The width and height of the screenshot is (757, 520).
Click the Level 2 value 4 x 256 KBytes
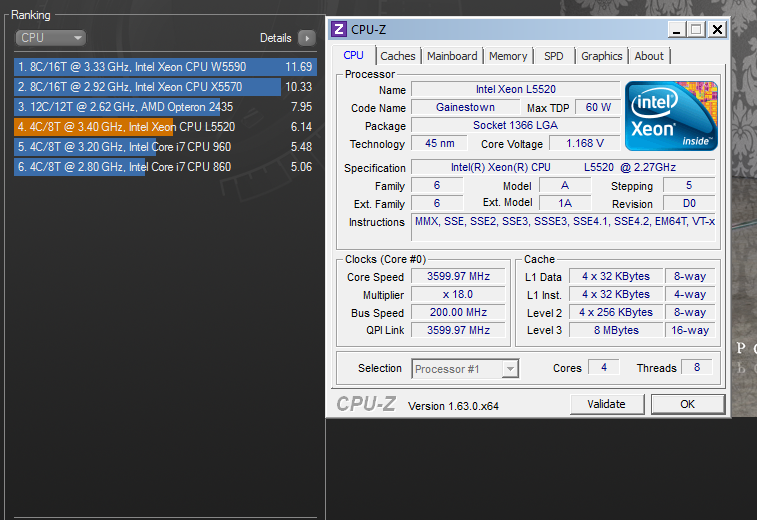point(616,312)
